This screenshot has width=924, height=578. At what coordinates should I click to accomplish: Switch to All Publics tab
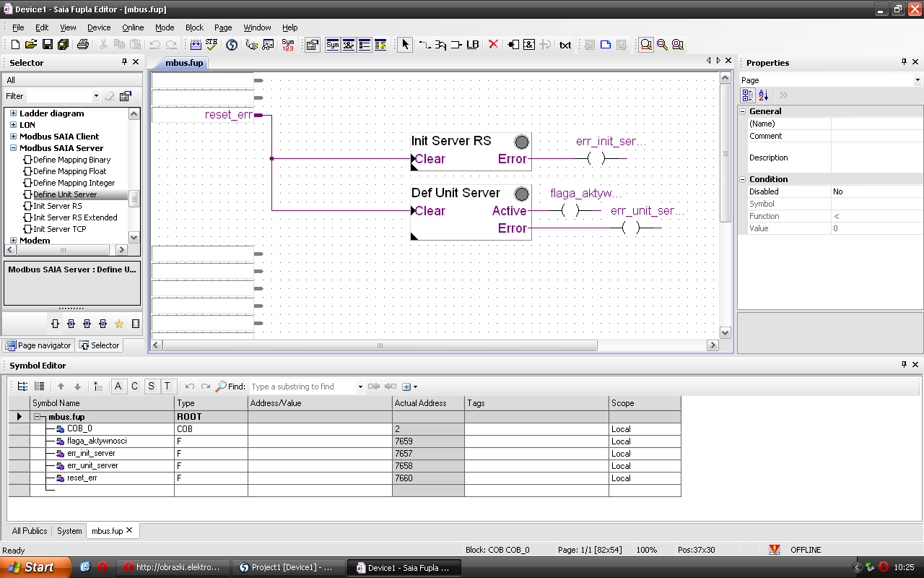tap(30, 531)
